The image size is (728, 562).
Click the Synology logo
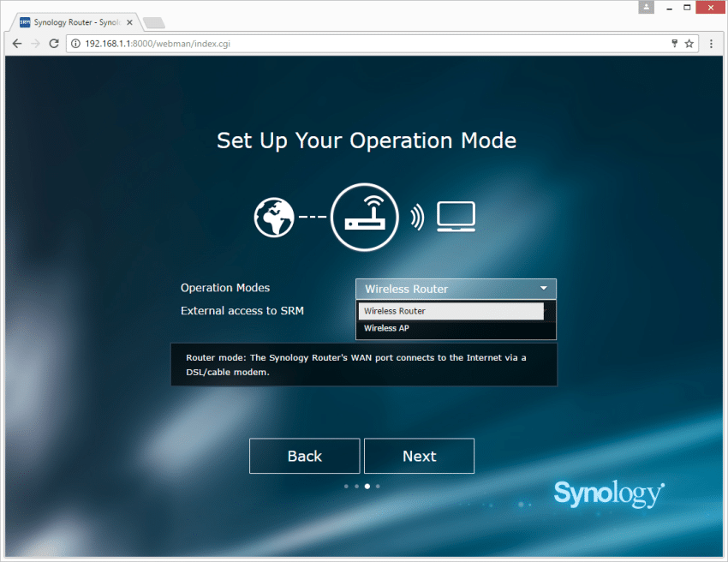point(609,493)
